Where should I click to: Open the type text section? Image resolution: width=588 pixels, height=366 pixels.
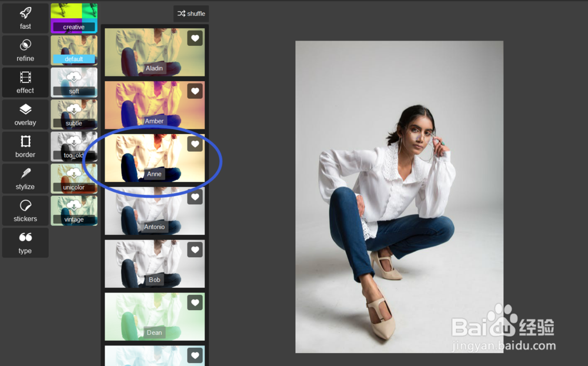(25, 243)
